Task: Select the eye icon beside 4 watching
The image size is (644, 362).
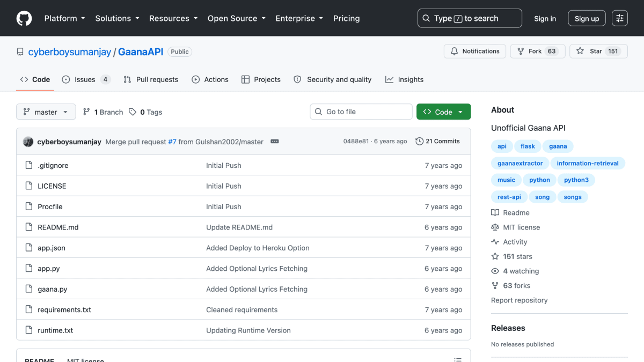Action: click(495, 271)
